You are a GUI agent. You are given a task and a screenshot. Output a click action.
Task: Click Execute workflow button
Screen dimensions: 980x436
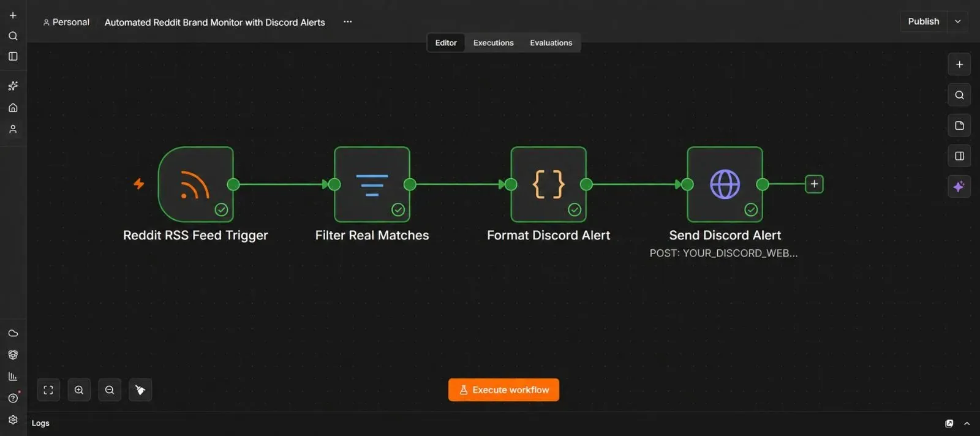tap(503, 390)
